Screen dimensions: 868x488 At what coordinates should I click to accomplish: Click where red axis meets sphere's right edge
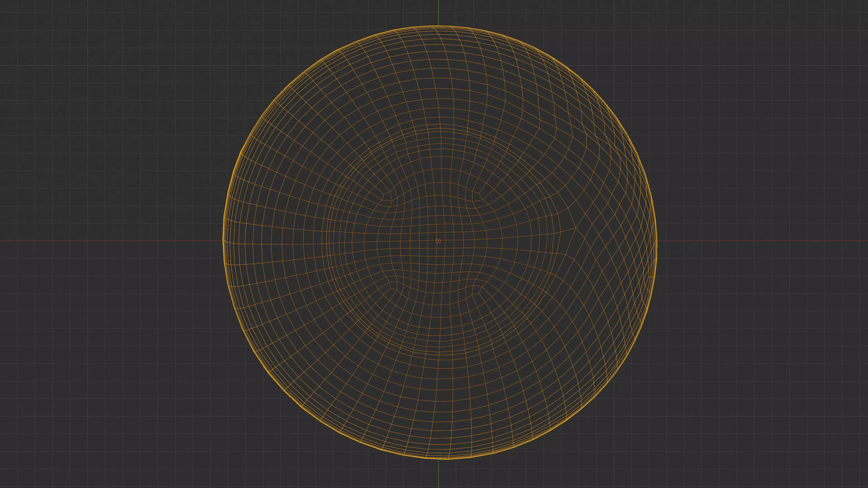[657, 241]
